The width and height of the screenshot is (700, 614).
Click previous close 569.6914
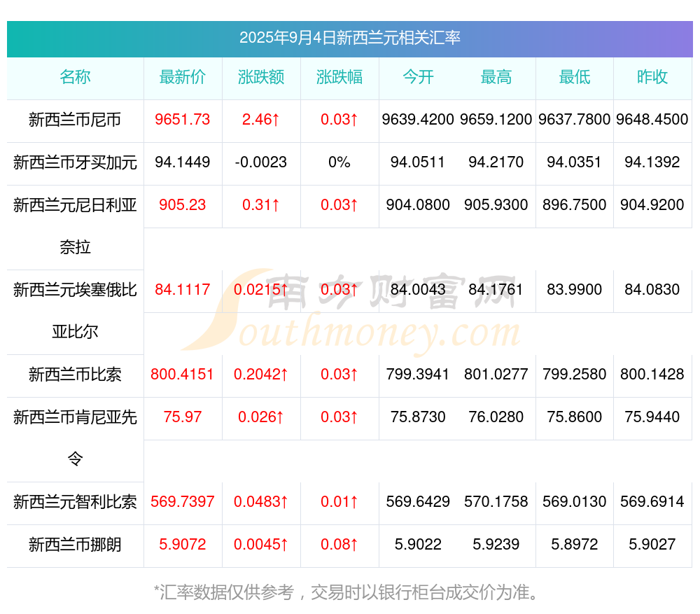tap(652, 502)
